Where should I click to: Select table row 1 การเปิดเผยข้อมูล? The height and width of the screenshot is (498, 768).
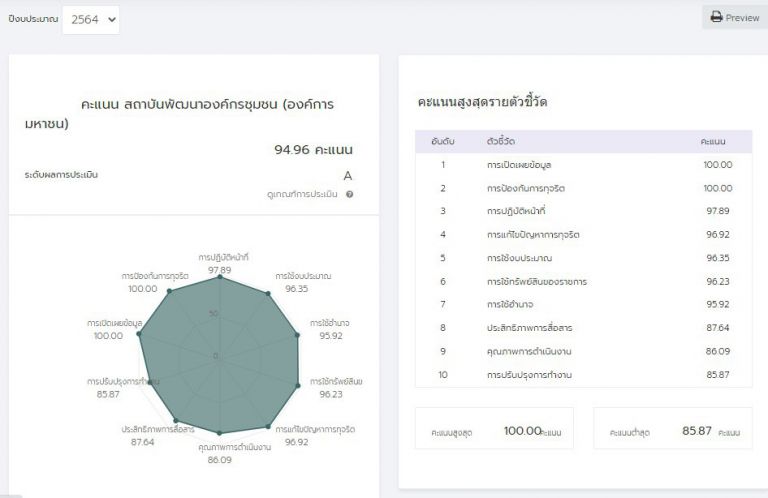click(583, 164)
